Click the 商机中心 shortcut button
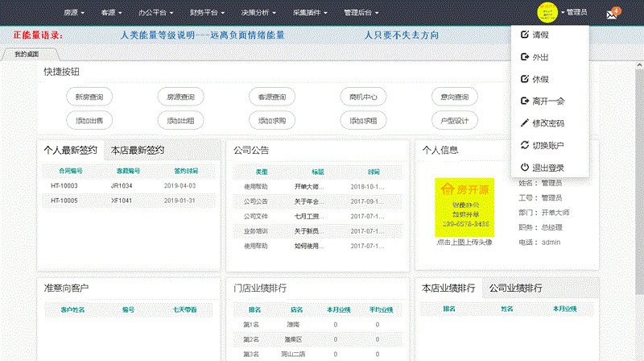The width and height of the screenshot is (644, 361). tap(363, 97)
